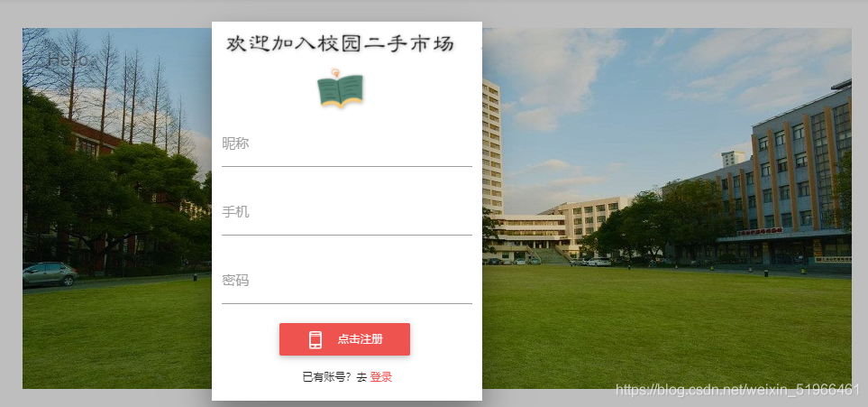Viewport: 868px width, 407px height.
Task: Click the tall white tower building
Action: click(x=492, y=147)
